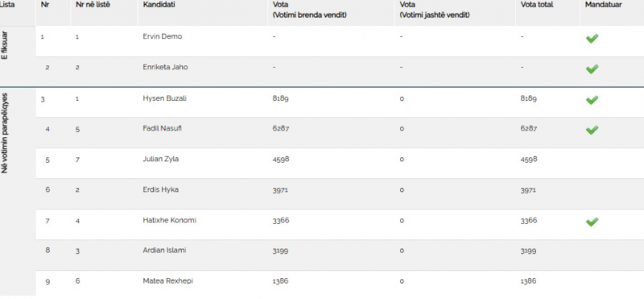The width and height of the screenshot is (644, 299).
Task: Click candidate name Matea Rexhepi
Action: pos(168,281)
